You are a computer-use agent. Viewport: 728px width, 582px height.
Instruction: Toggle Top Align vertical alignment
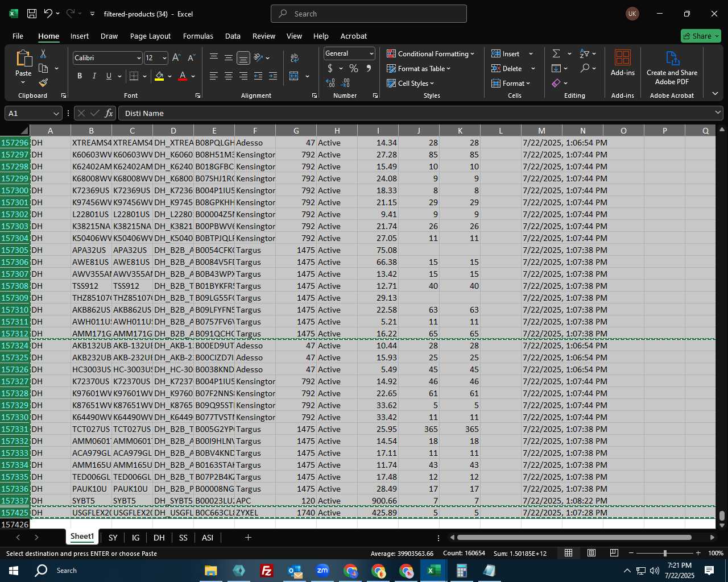pos(214,58)
